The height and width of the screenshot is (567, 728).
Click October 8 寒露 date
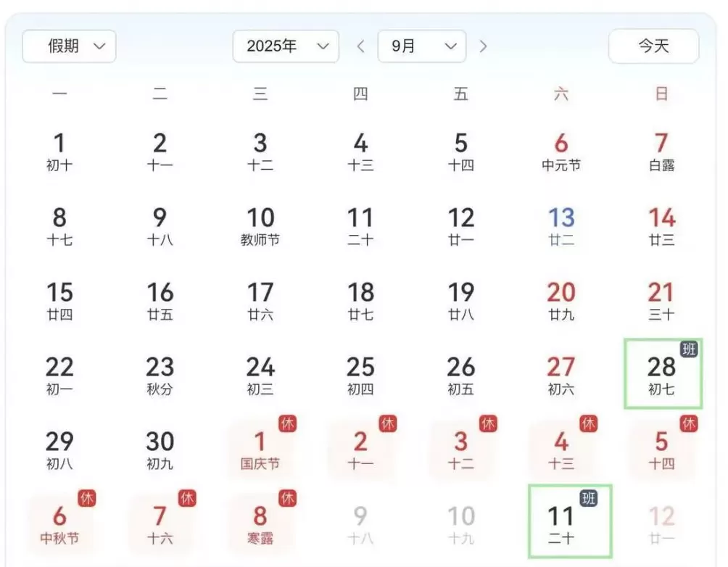tap(260, 523)
